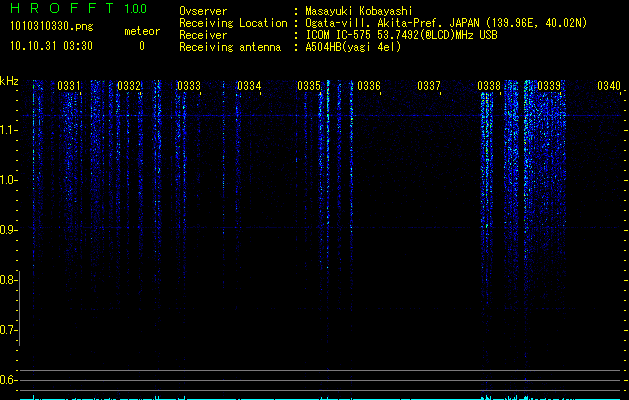Click the 0336 time marker
629x400 pixels.
tap(369, 86)
